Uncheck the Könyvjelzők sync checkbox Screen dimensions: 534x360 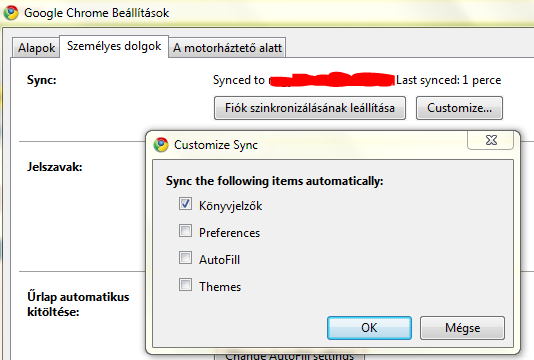pos(185,204)
